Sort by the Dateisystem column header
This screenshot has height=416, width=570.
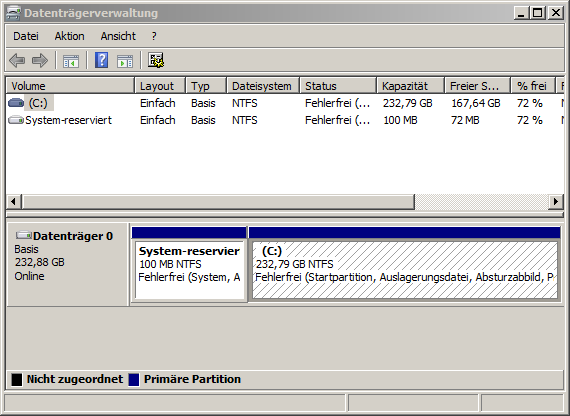click(x=263, y=86)
